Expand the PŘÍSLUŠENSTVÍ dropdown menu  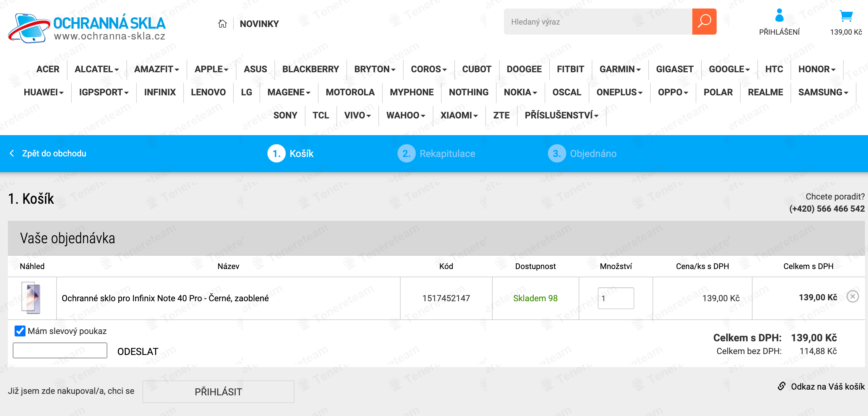(561, 115)
